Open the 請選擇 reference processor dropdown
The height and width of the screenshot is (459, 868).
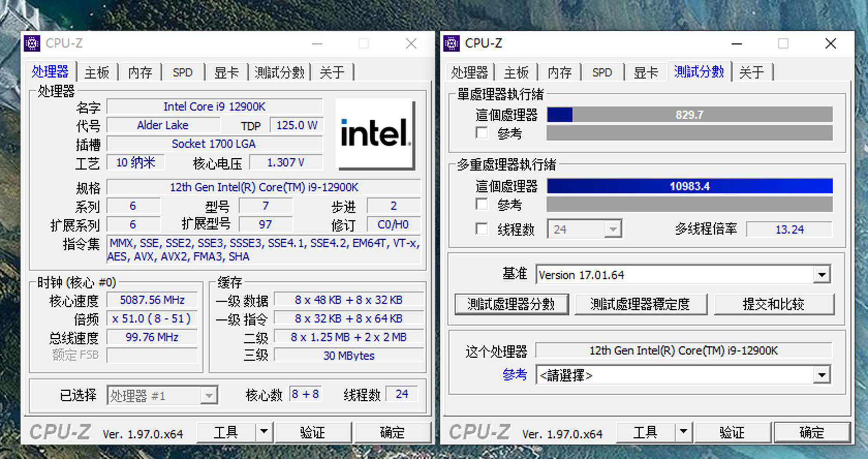point(821,375)
